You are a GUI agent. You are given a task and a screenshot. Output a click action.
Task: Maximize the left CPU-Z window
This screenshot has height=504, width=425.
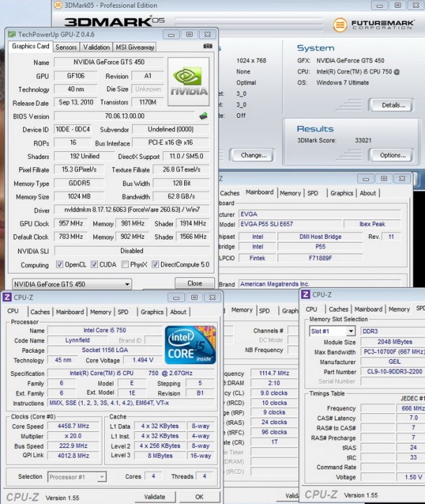pyautogui.click(x=194, y=297)
